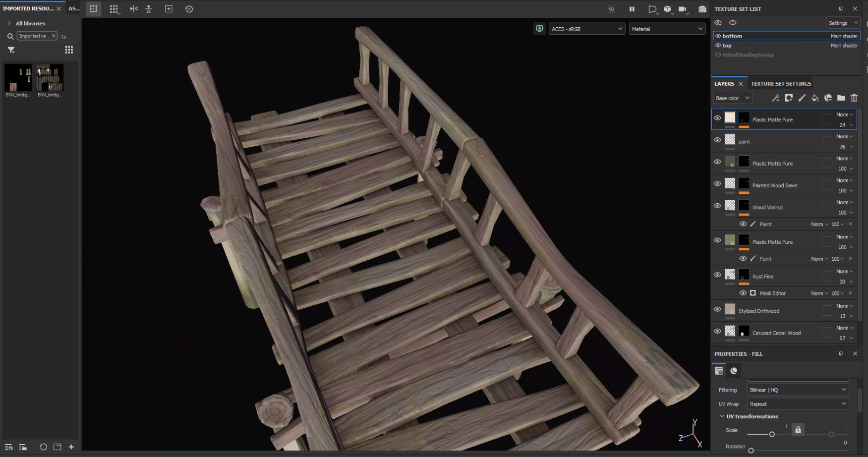Hide the paint layer in the Layers panel
This screenshot has width=868, height=457.
[x=717, y=140]
